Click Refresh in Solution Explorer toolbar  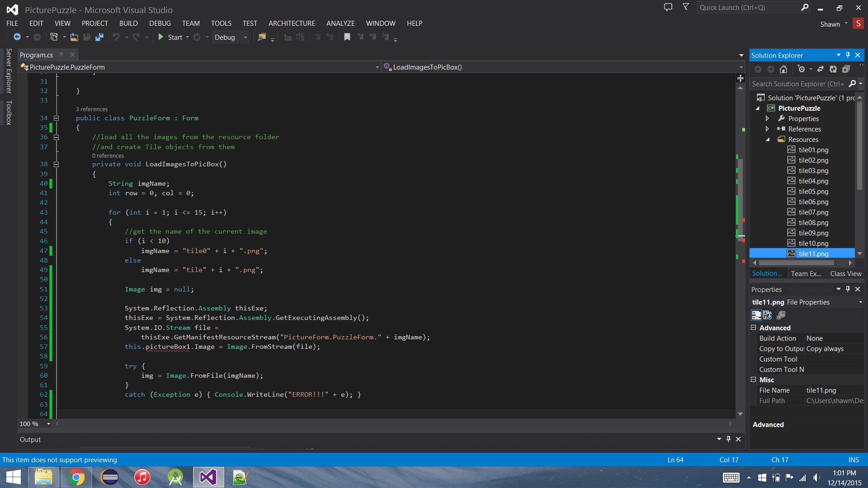click(x=834, y=69)
